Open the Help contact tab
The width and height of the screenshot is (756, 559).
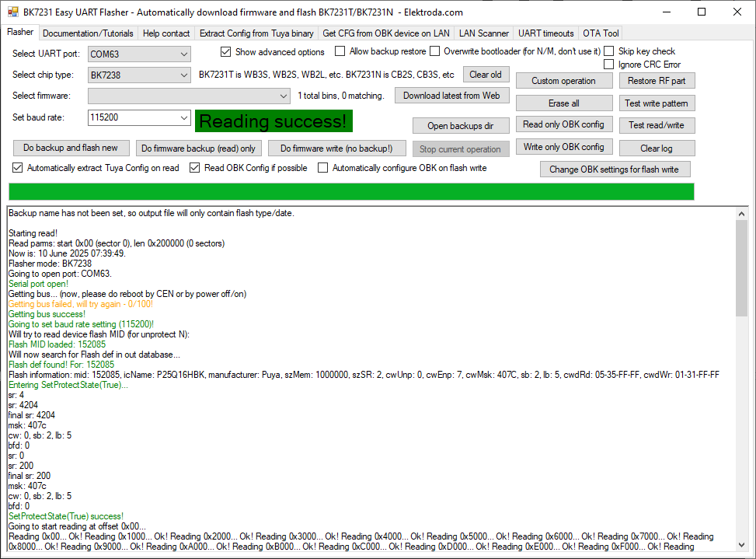point(166,33)
